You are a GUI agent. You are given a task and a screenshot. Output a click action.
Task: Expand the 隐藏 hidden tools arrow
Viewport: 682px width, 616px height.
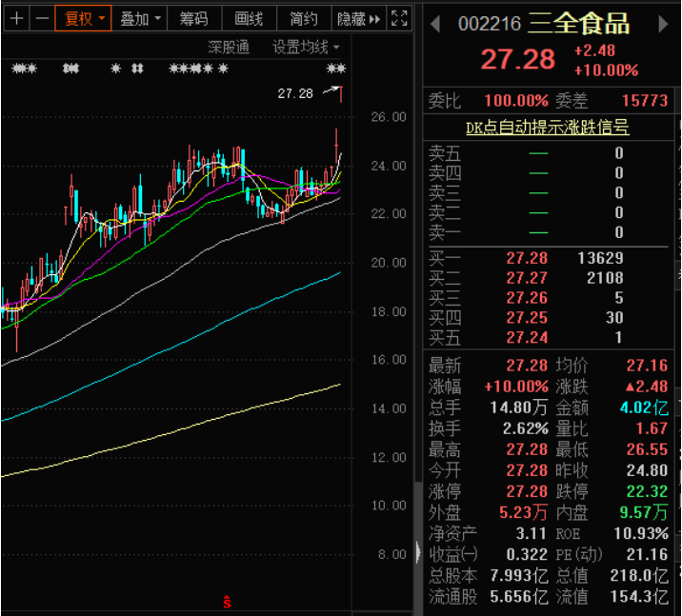pos(359,18)
